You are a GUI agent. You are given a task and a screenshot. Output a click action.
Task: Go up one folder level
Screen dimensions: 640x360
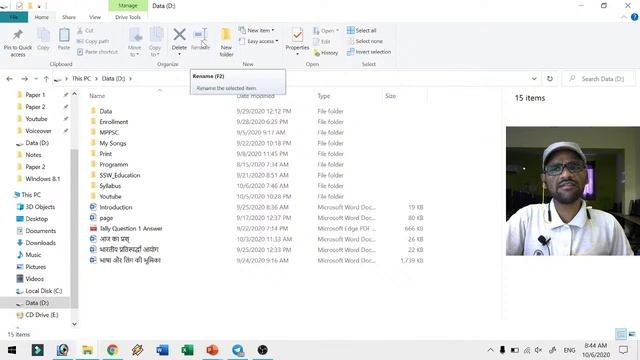tap(46, 79)
